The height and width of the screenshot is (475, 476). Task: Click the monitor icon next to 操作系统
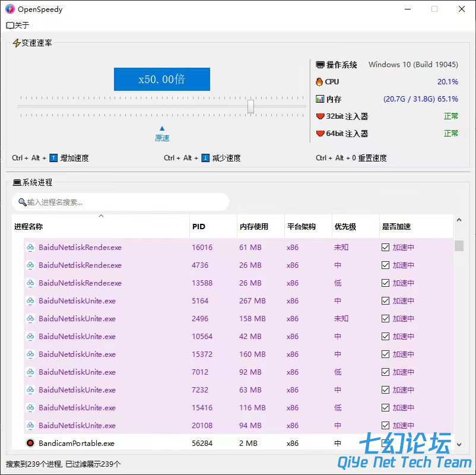point(320,65)
